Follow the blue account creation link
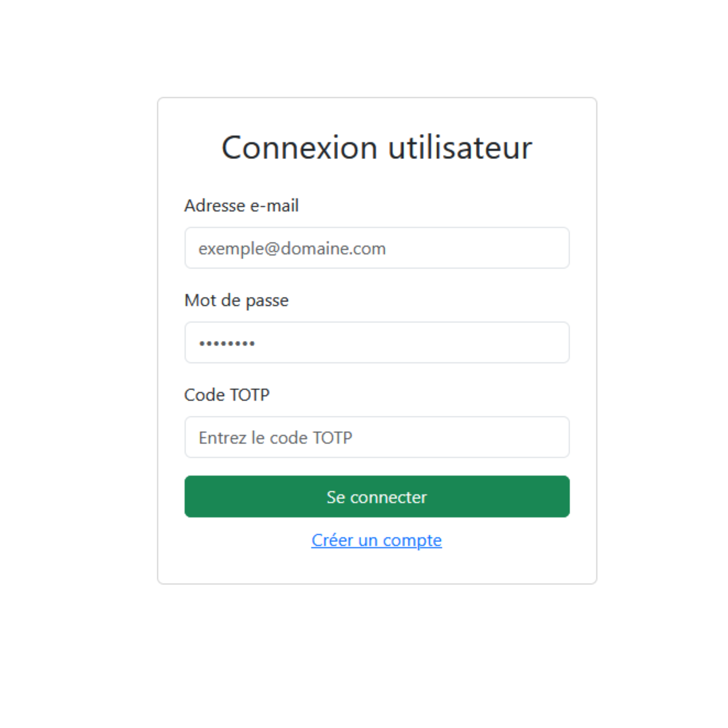728x728 pixels. tap(376, 540)
